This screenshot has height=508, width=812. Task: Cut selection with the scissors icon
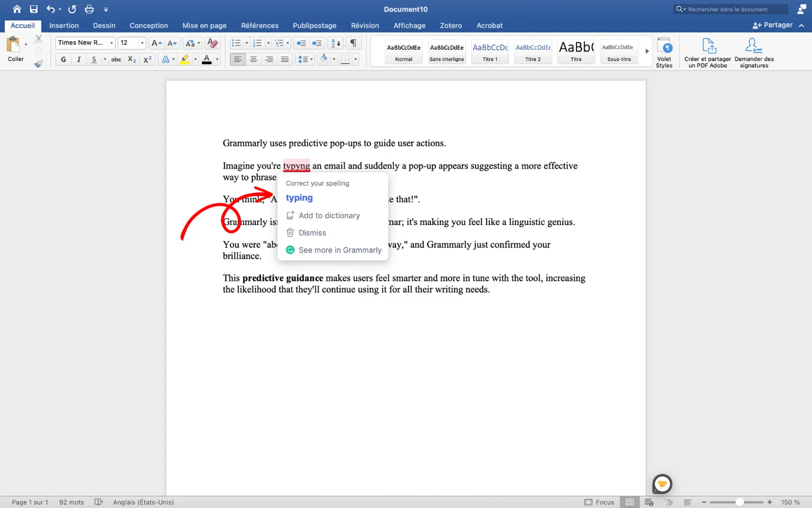[39, 39]
